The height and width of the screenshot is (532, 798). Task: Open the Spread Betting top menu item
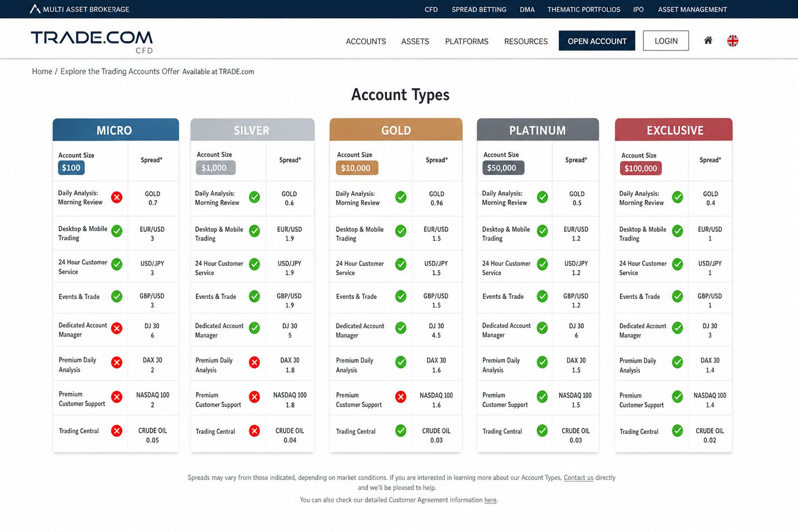pos(479,9)
